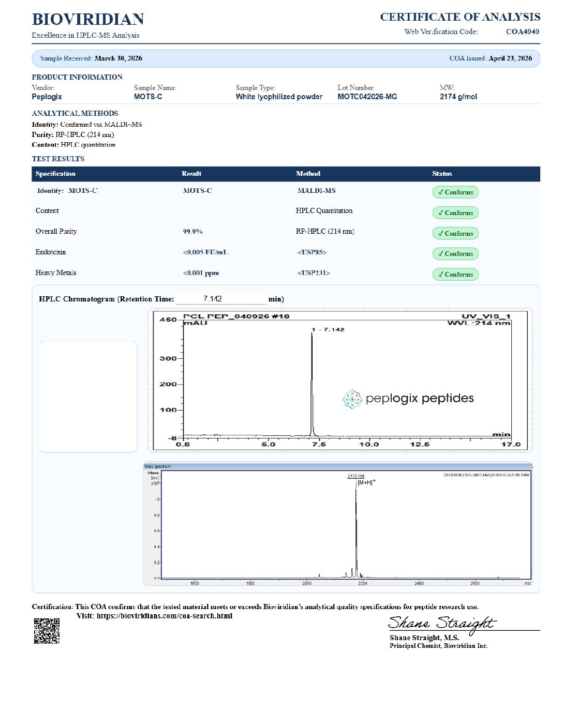Screen dimensions: 563x728
Task: Click the UV_VIS_1 chromatogram label
Action: point(486,316)
